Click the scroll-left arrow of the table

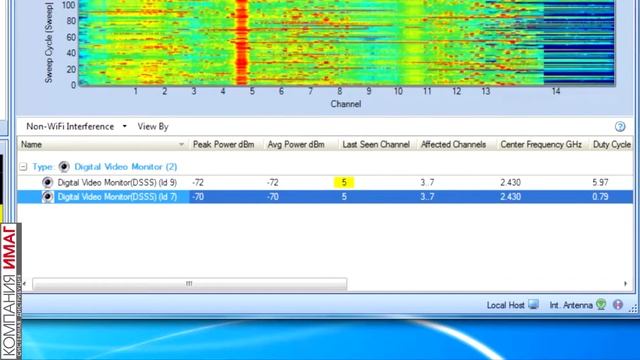(24, 284)
